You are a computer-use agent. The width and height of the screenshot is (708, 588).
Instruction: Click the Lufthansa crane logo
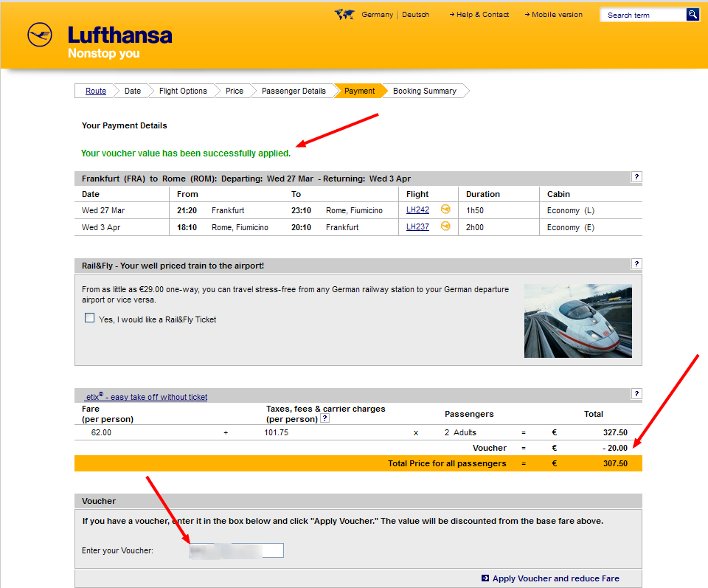point(40,35)
